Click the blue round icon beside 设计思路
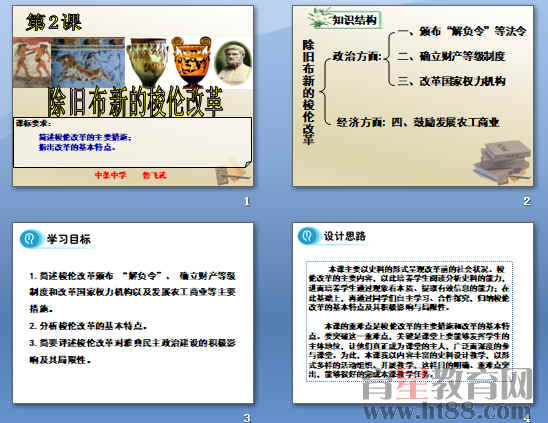The height and width of the screenshot is (423, 548). 308,235
